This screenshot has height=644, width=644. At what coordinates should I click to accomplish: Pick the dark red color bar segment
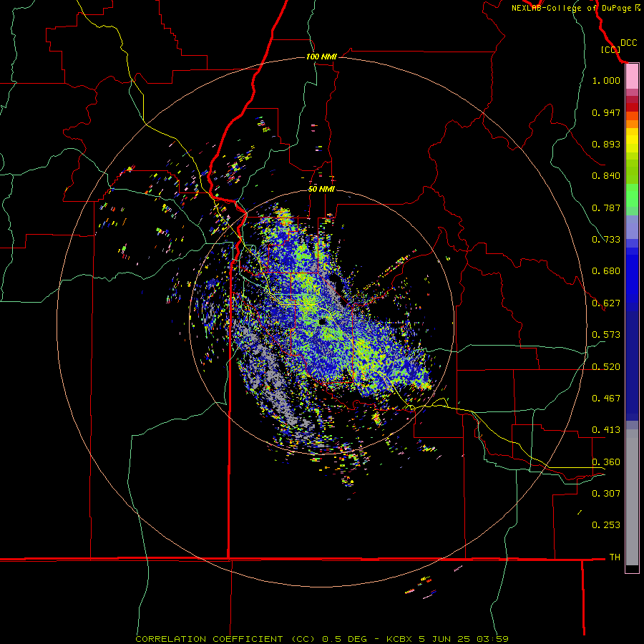pos(632,107)
